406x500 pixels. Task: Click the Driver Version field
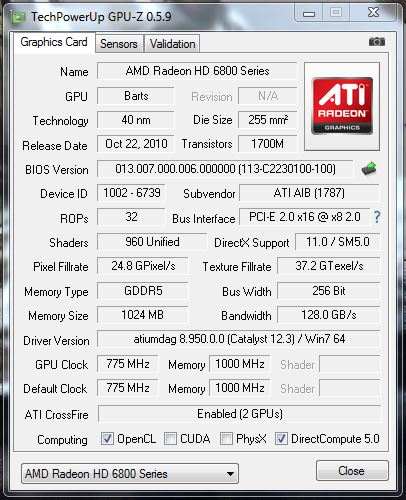239,339
